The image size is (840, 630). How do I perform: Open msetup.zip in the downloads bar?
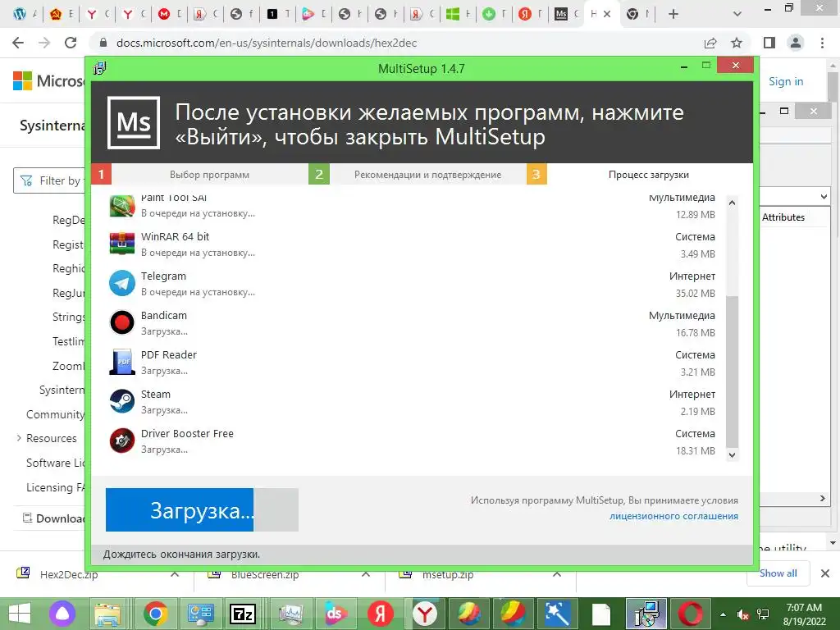[447, 575]
